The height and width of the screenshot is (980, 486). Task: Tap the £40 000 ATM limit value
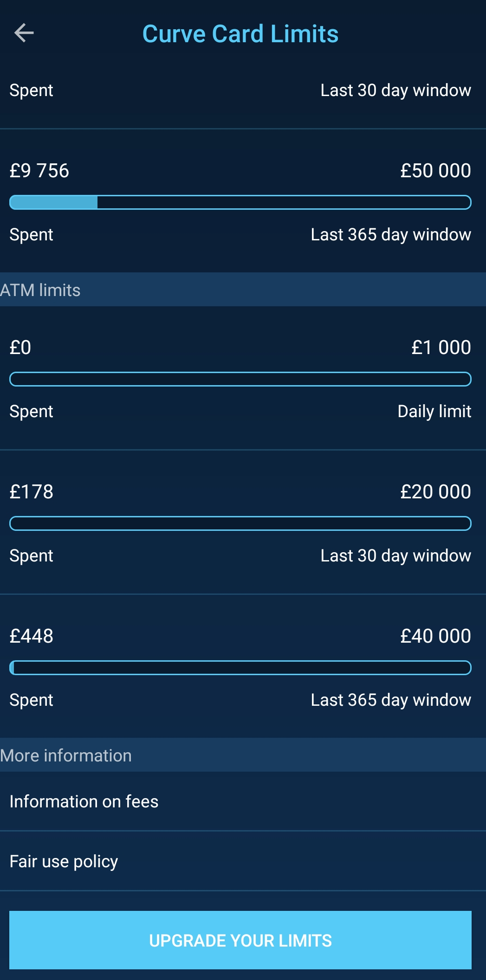435,636
